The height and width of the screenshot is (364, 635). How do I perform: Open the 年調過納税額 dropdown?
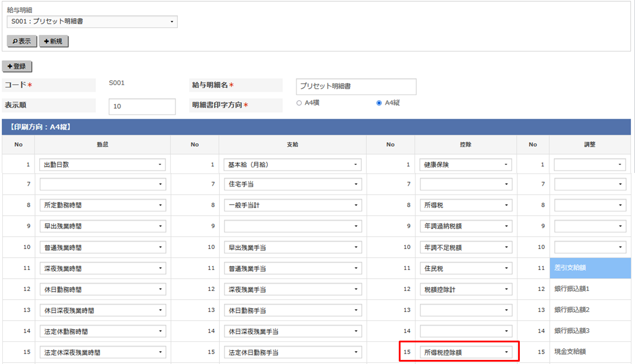465,226
